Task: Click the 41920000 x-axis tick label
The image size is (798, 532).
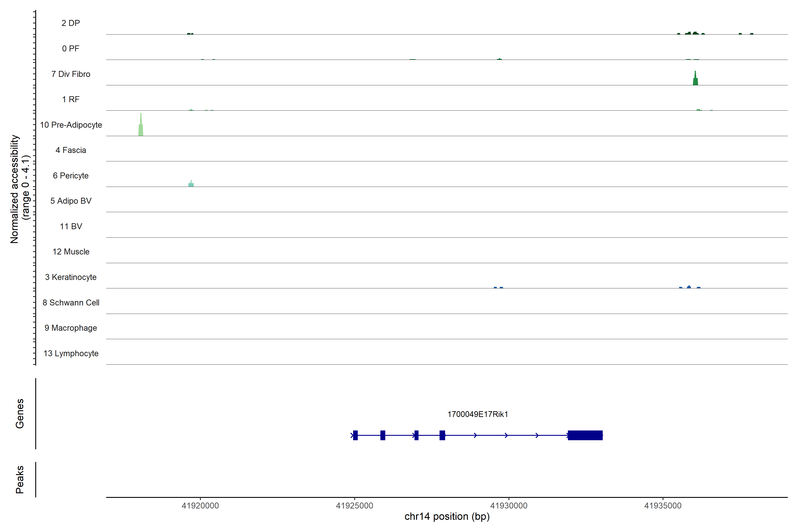Action: pos(200,506)
